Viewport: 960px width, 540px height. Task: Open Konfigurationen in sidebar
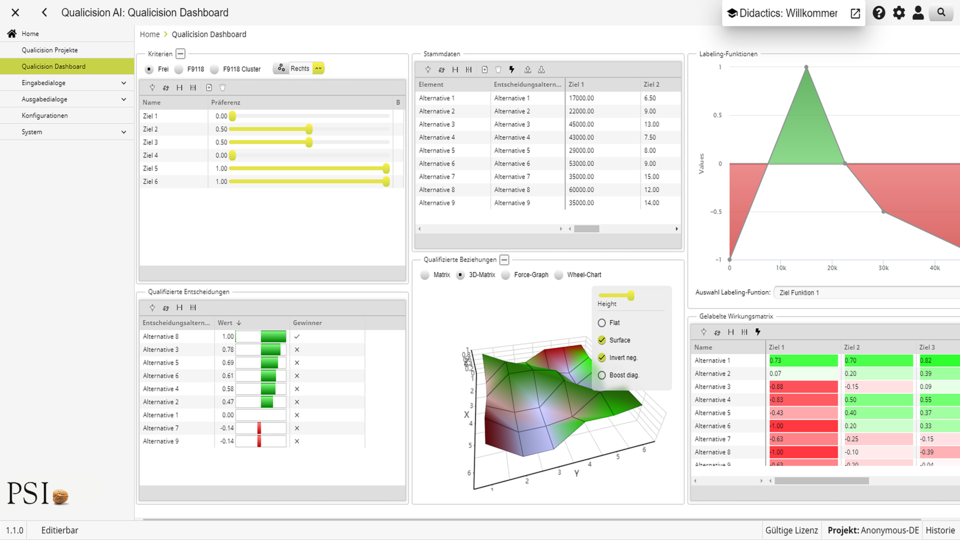(45, 116)
